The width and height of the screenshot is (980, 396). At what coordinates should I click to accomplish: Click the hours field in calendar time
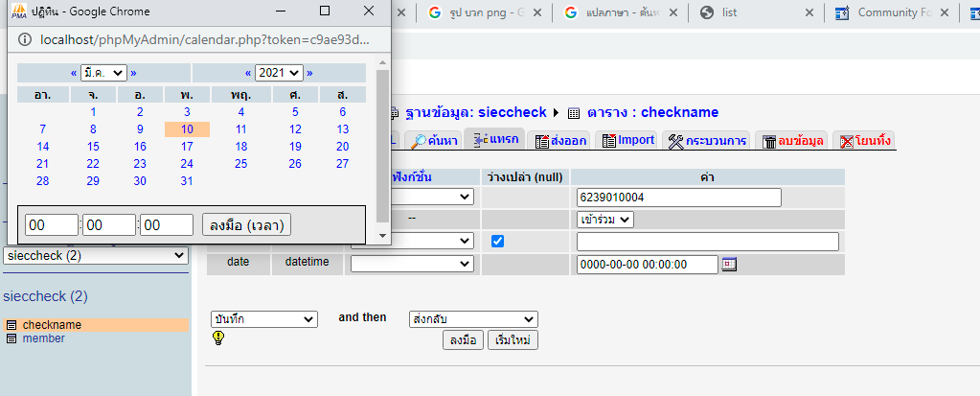click(51, 225)
